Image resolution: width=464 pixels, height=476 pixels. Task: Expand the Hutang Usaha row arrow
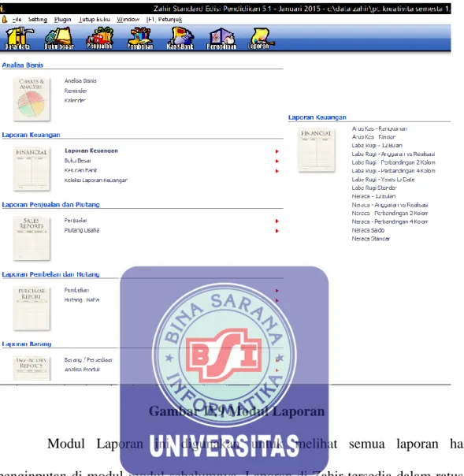point(277,300)
